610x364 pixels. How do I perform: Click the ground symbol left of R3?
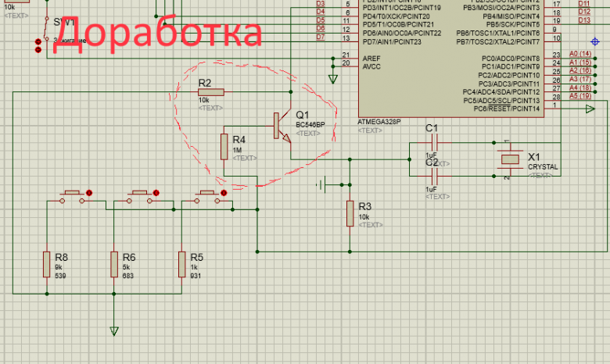click(321, 185)
